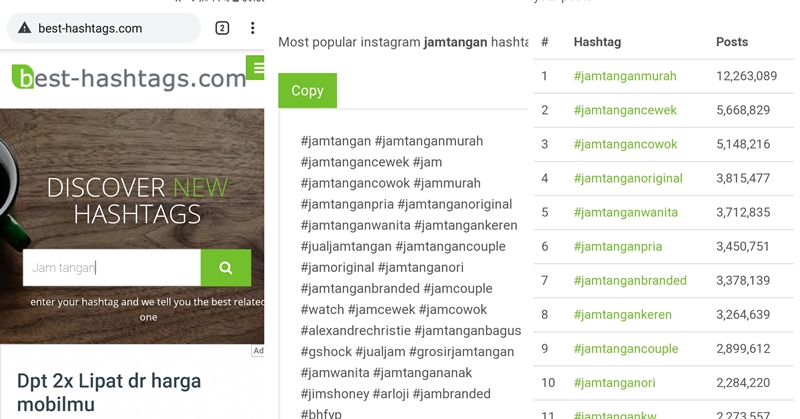Click the green search magnifier button

[x=226, y=267]
